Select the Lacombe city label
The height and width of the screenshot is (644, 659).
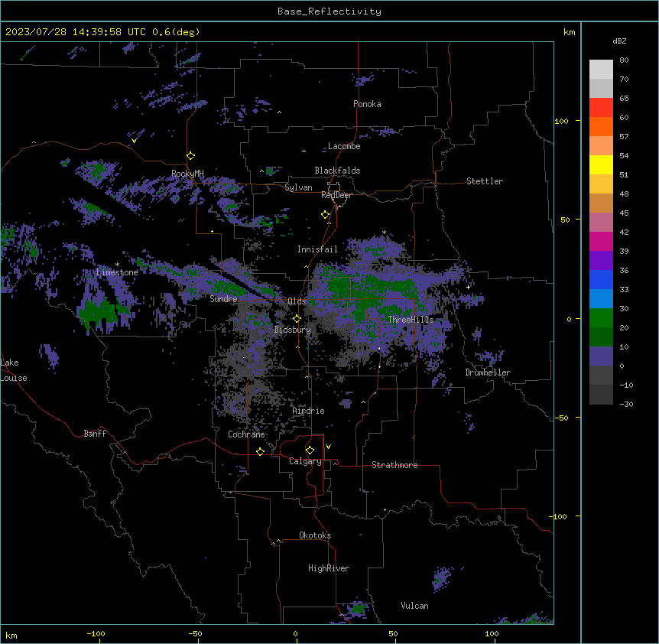[344, 146]
